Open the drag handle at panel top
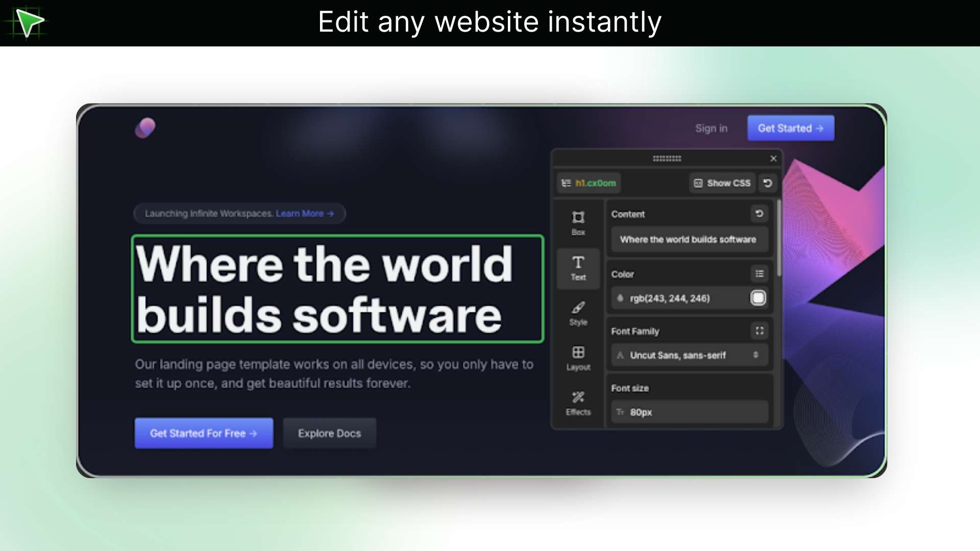 coord(667,159)
